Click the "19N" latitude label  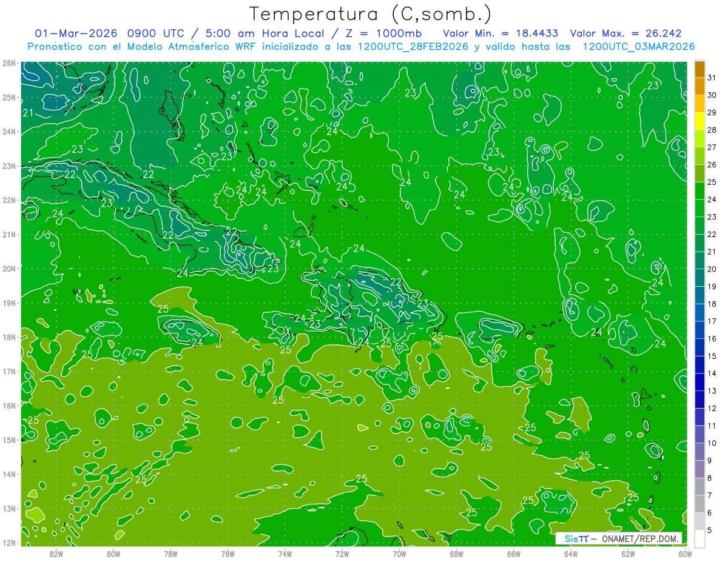click(9, 303)
